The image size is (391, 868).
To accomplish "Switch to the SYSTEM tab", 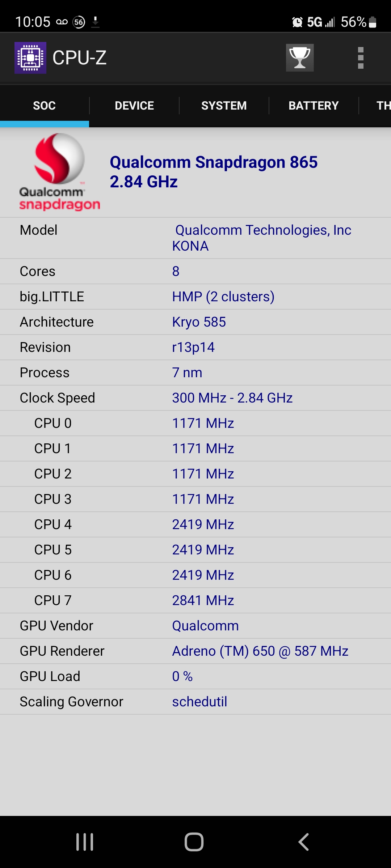I will (224, 106).
